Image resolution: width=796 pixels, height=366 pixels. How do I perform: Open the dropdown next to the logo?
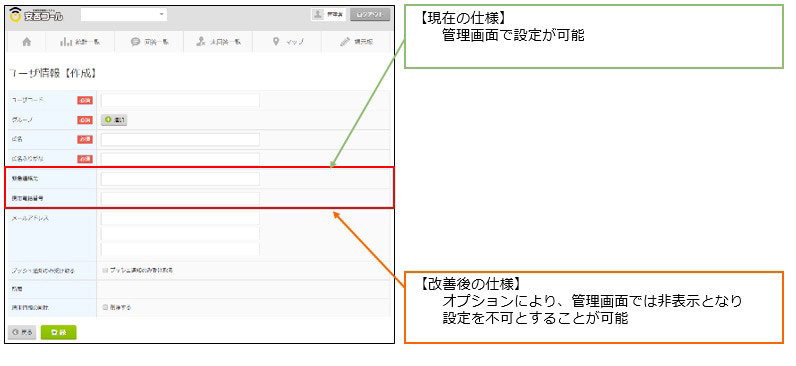coord(123,15)
